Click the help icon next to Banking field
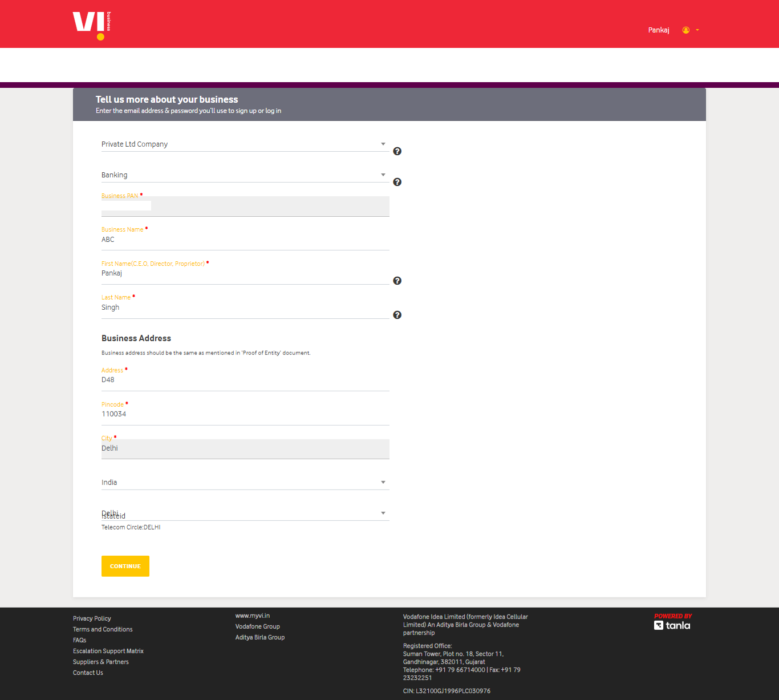779x700 pixels. [x=397, y=182]
